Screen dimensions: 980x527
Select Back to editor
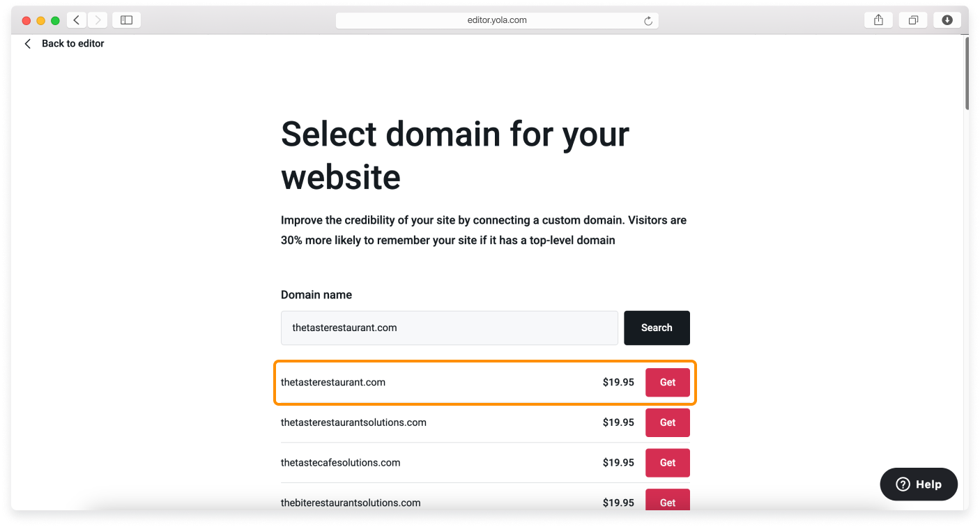pos(73,43)
